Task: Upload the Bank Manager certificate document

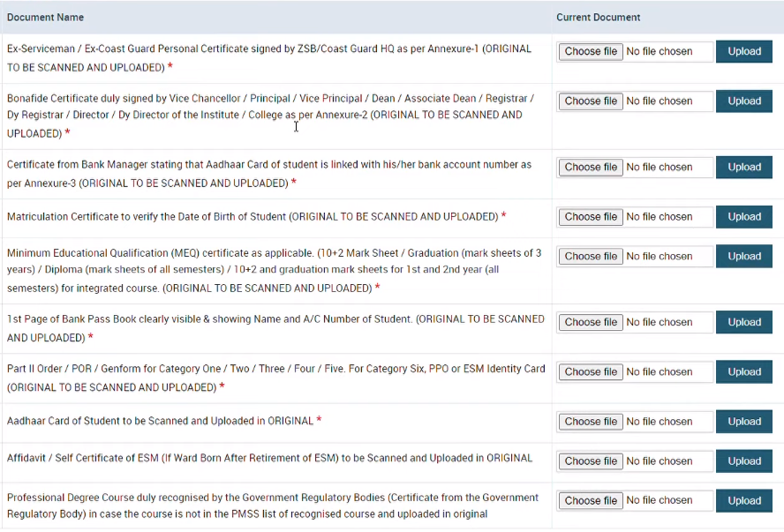Action: [743, 167]
